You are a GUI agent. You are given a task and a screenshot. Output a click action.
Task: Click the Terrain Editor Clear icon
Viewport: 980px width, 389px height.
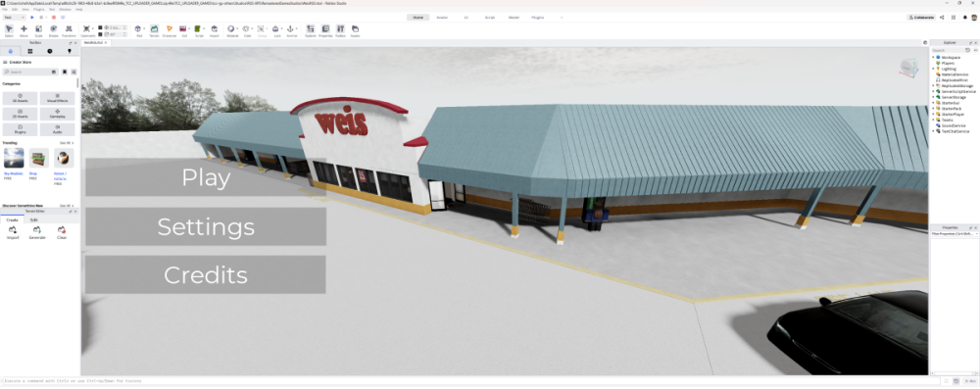(x=61, y=231)
